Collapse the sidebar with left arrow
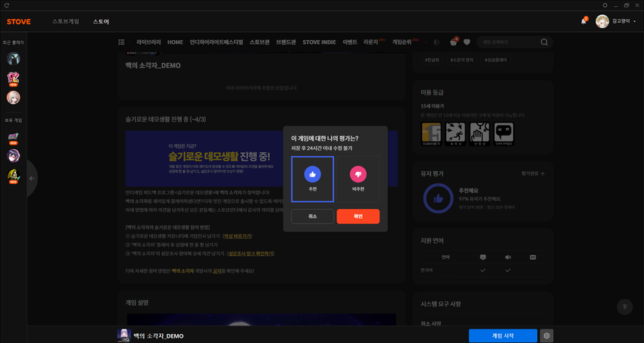 (x=32, y=179)
